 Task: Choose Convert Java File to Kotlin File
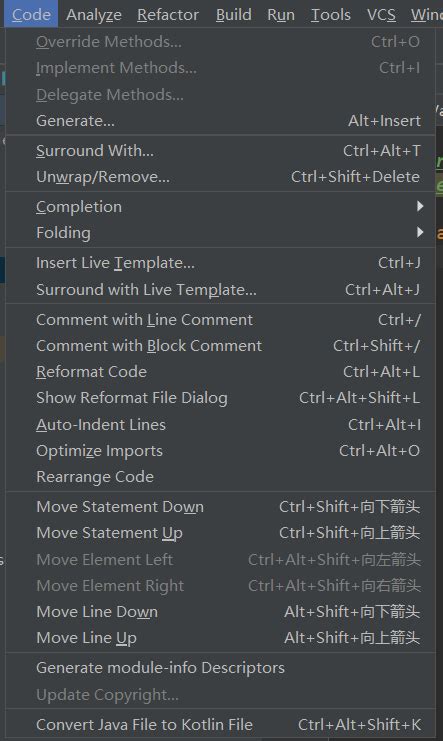click(220, 724)
